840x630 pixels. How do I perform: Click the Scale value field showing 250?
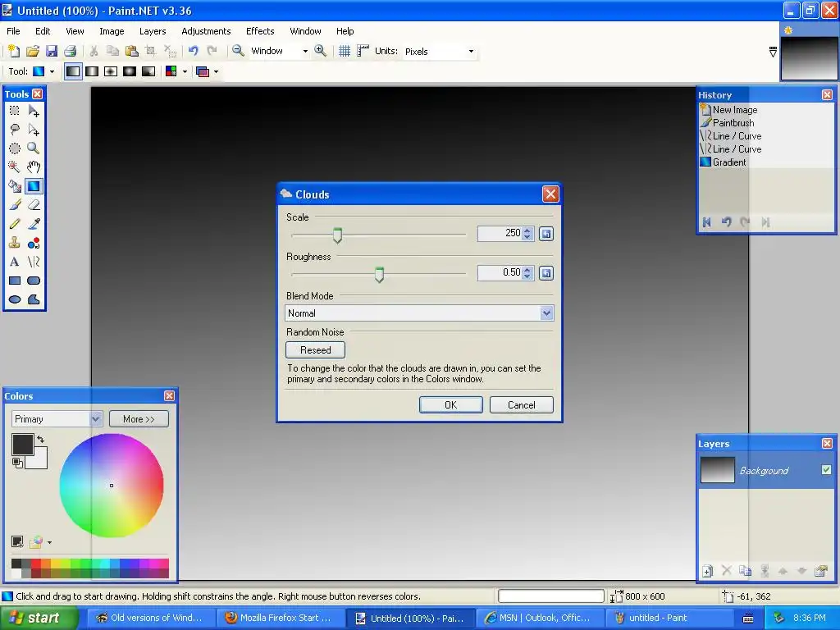pyautogui.click(x=500, y=233)
